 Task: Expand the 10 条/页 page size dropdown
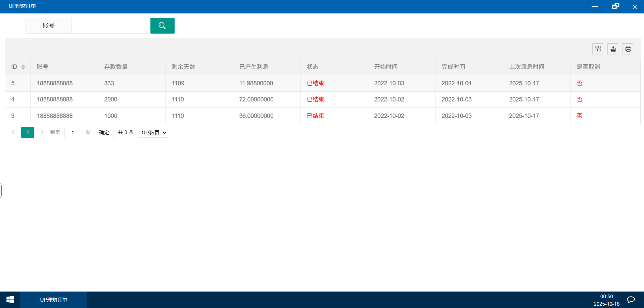point(153,132)
